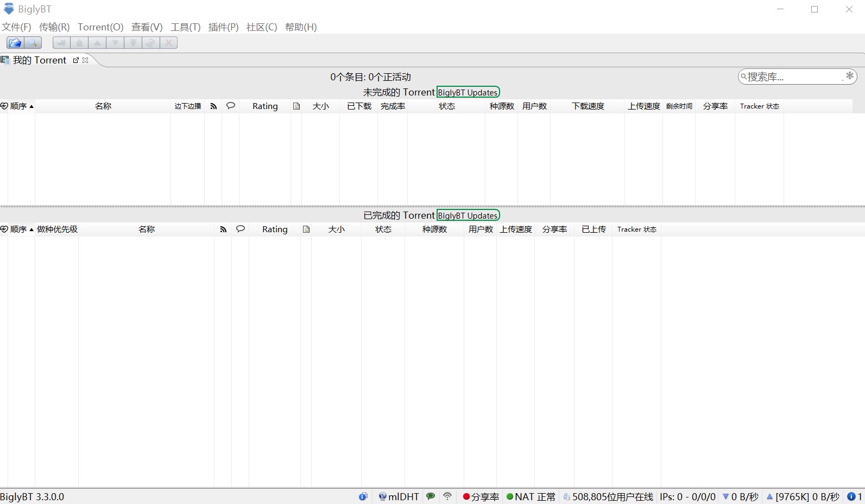This screenshot has height=504, width=865.
Task: Move torrent to top with double-up arrow icon
Action: point(79,43)
